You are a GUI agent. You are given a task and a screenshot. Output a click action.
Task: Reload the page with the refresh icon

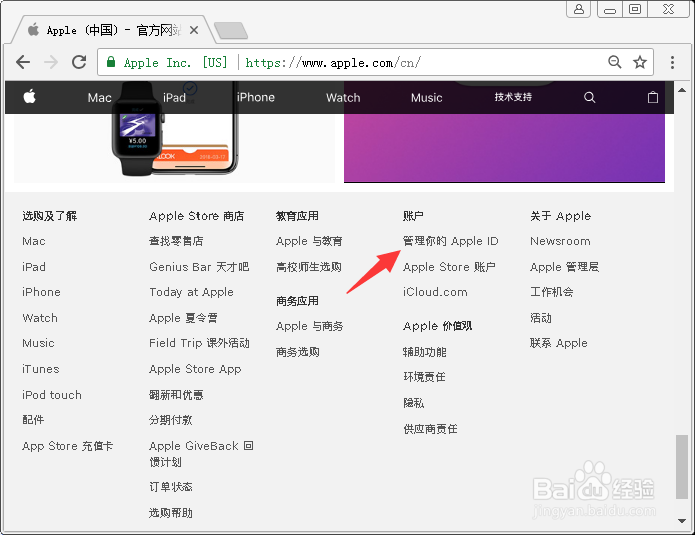[79, 62]
